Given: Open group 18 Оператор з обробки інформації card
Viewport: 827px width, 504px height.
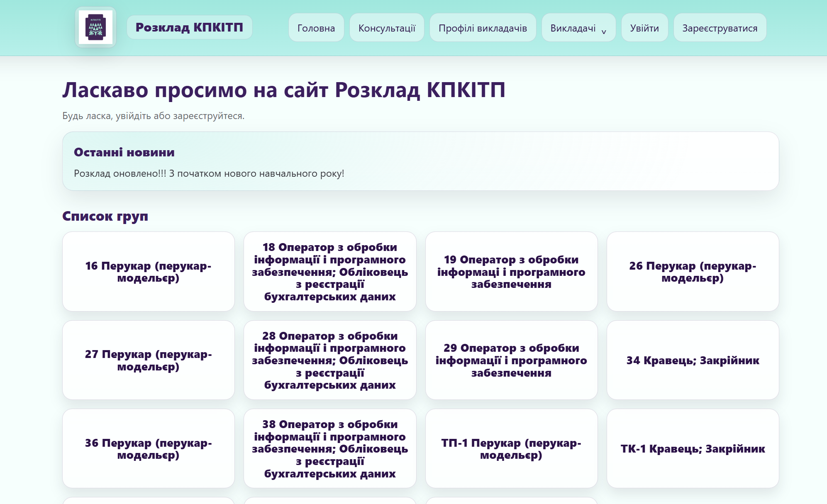Looking at the screenshot, I should tap(330, 272).
